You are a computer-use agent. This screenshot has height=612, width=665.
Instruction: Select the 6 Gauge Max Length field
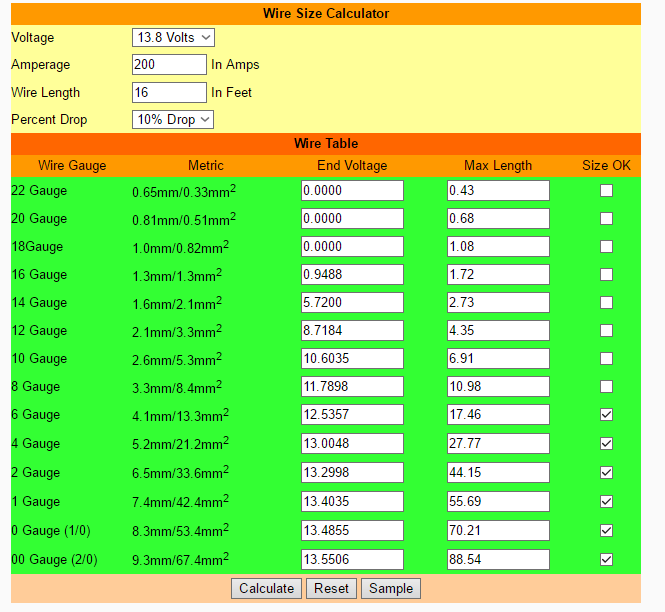498,414
